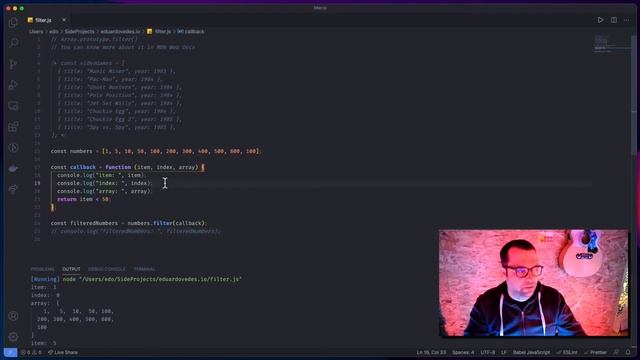Open the Timeline clock icon in the activity bar
This screenshot has width=640, height=360.
13,147
